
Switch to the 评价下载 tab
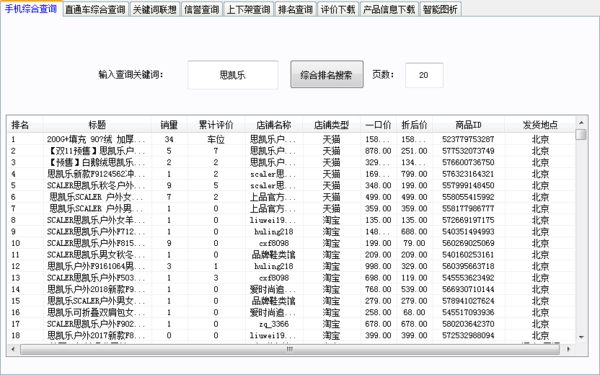[338, 9]
